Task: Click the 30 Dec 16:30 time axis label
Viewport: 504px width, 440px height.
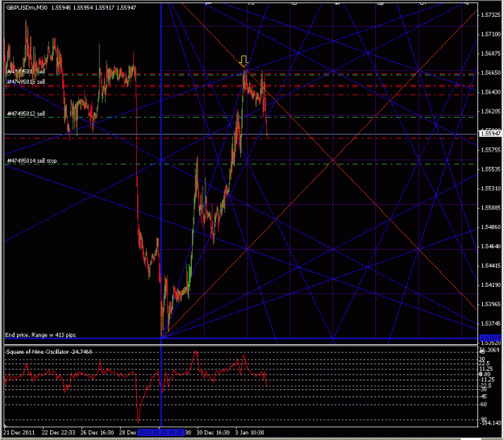Action: click(x=213, y=432)
